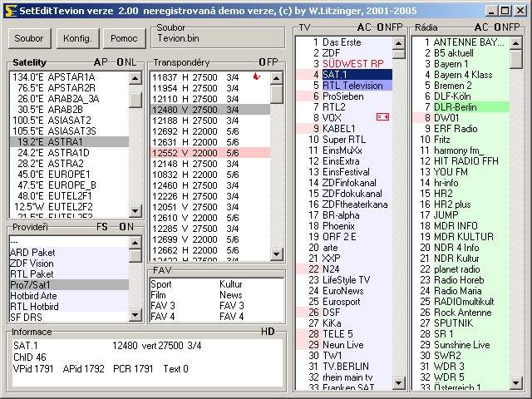Click the red icon next to VOX
The width and height of the screenshot is (532, 399).
click(382, 117)
